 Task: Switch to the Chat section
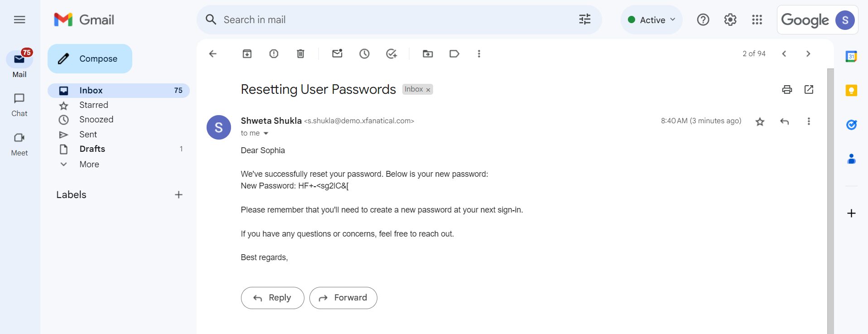pos(19,103)
